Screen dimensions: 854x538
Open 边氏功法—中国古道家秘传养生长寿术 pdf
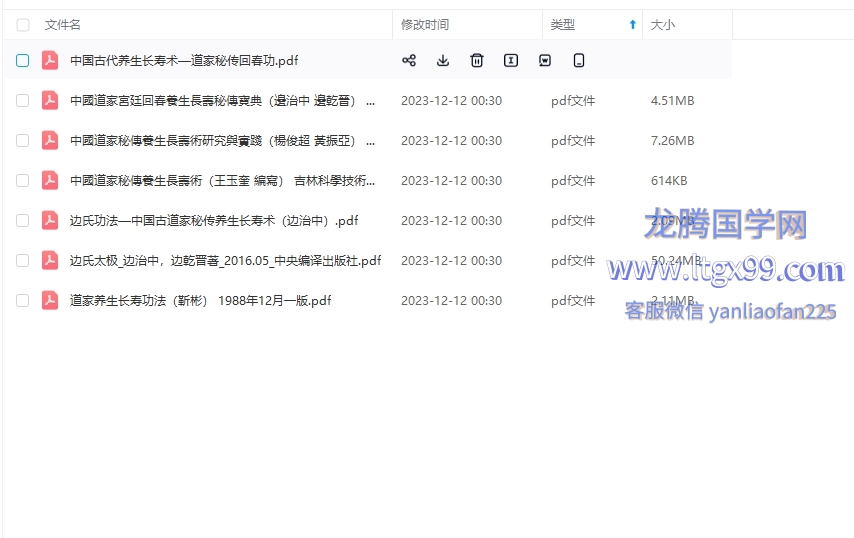pos(214,221)
